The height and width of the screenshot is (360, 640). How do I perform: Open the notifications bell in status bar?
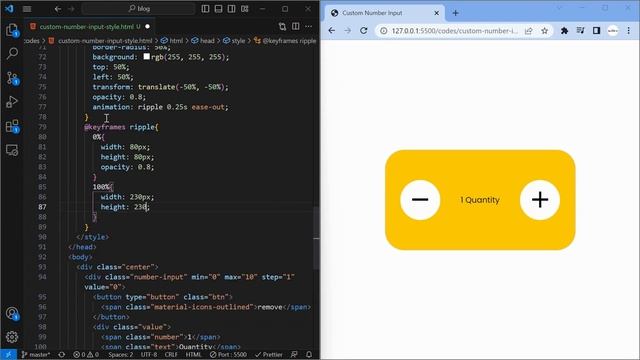[309, 354]
